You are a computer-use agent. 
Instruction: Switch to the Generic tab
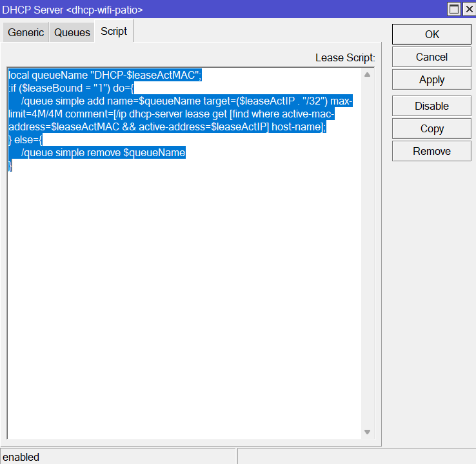click(26, 32)
